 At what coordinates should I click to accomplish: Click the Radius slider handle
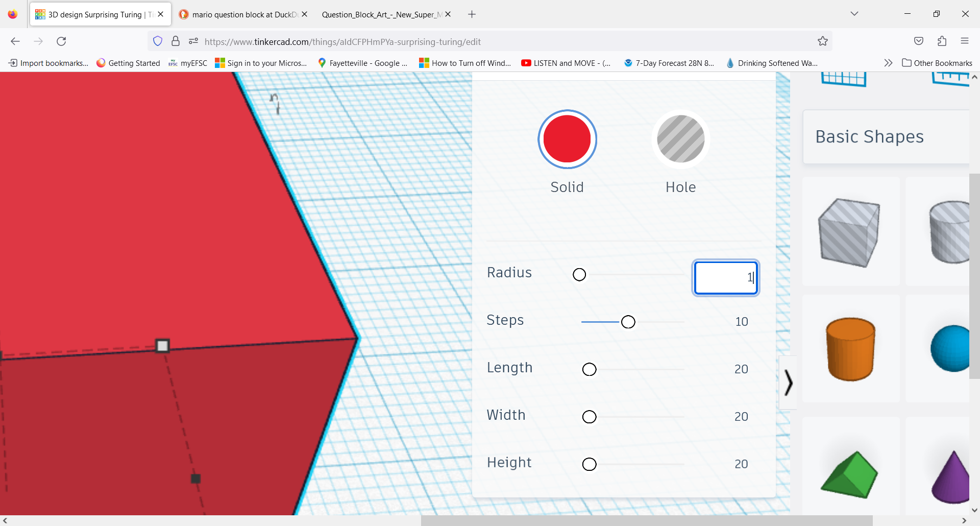click(x=579, y=275)
